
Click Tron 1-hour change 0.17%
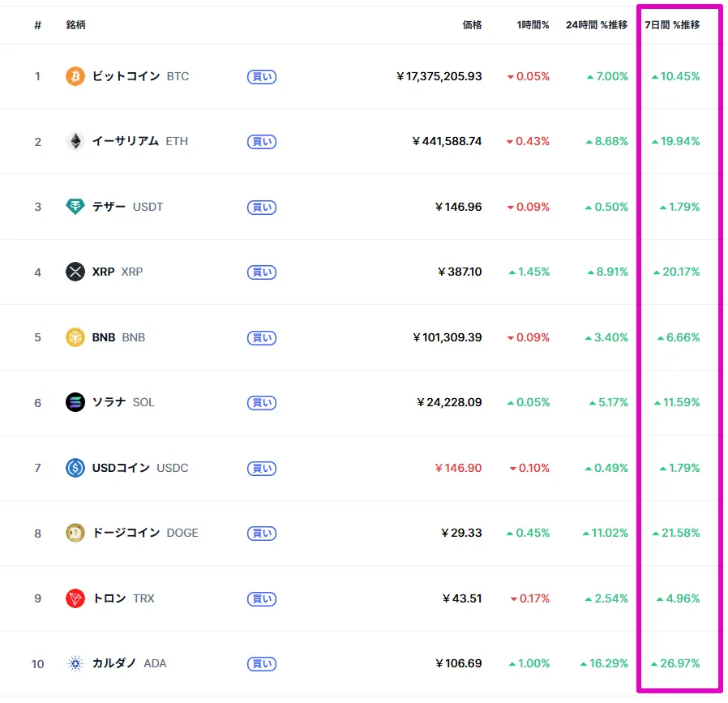[529, 598]
